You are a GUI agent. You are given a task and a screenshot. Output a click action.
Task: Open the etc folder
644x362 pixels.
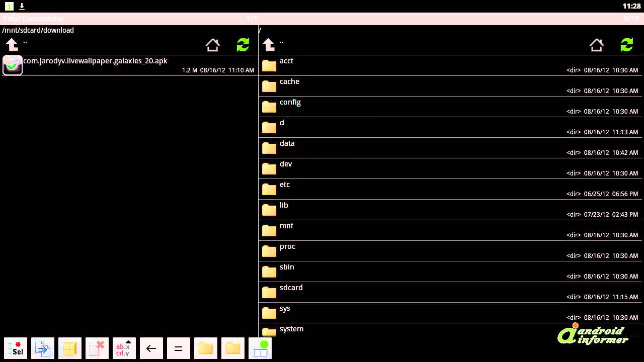click(451, 190)
